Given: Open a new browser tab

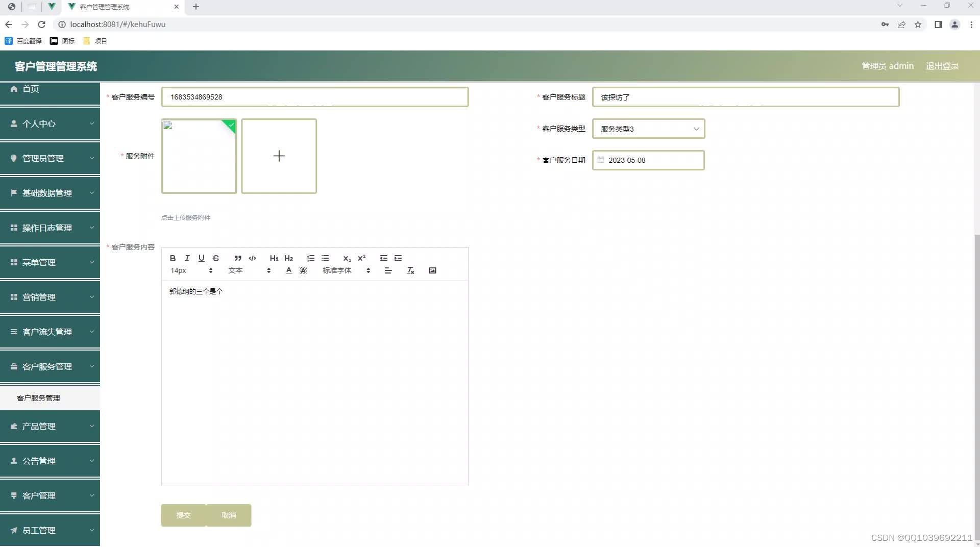Looking at the screenshot, I should tap(196, 7).
